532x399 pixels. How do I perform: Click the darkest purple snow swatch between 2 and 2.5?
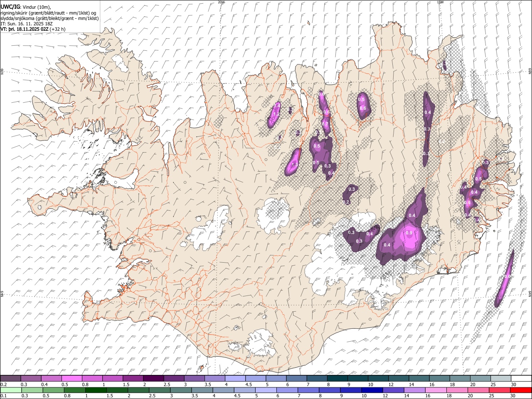[153, 378]
